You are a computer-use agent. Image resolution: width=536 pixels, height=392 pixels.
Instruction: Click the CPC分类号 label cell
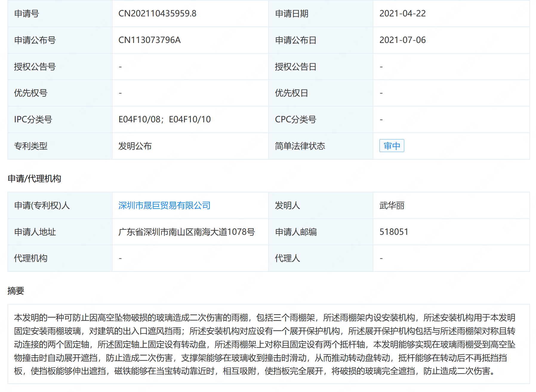point(321,120)
